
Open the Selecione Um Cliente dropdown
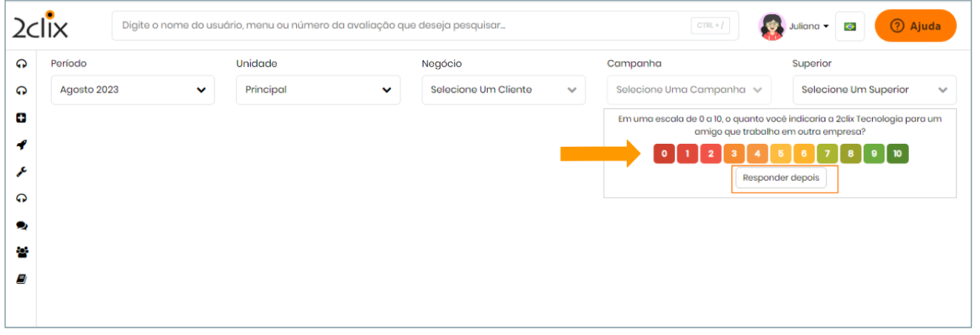(503, 90)
